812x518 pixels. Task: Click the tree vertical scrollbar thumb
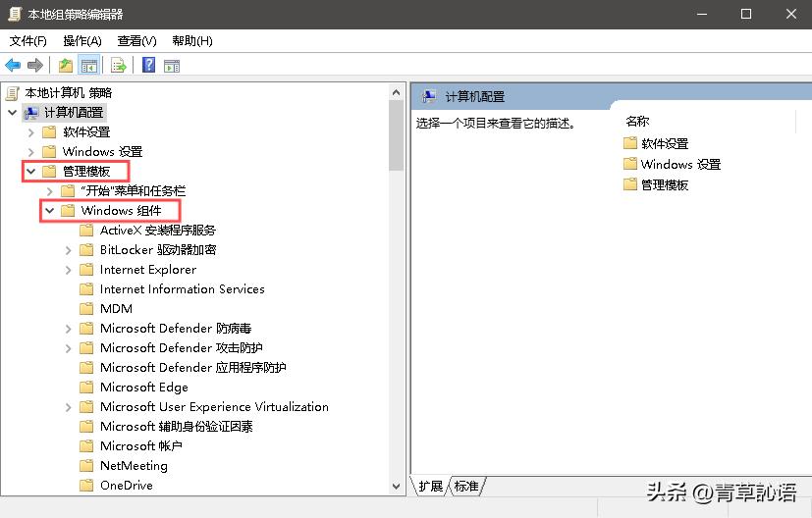point(396,135)
